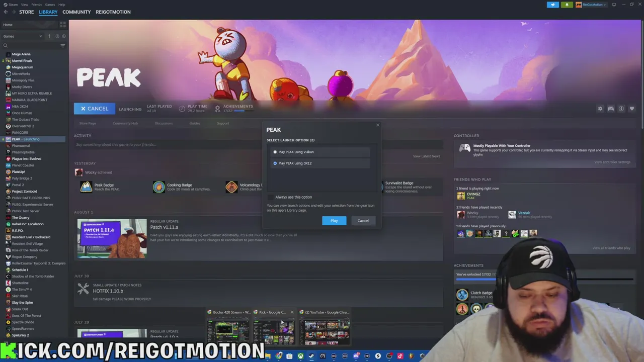The height and width of the screenshot is (362, 644).
Task: Toggle sort direction arrow in library sidebar
Action: (x=49, y=36)
